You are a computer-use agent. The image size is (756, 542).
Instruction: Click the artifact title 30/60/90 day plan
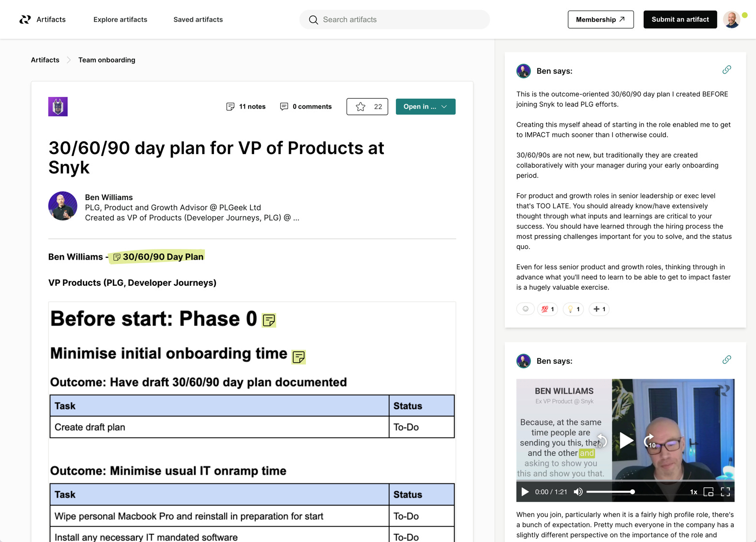[x=216, y=157]
